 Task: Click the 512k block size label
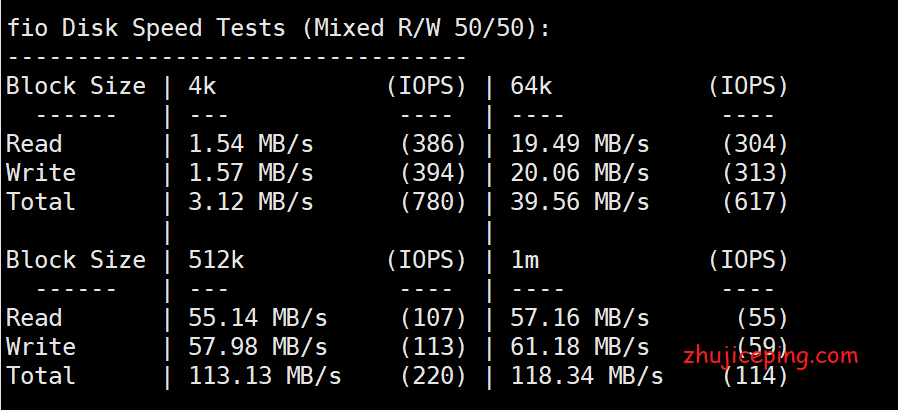point(216,260)
